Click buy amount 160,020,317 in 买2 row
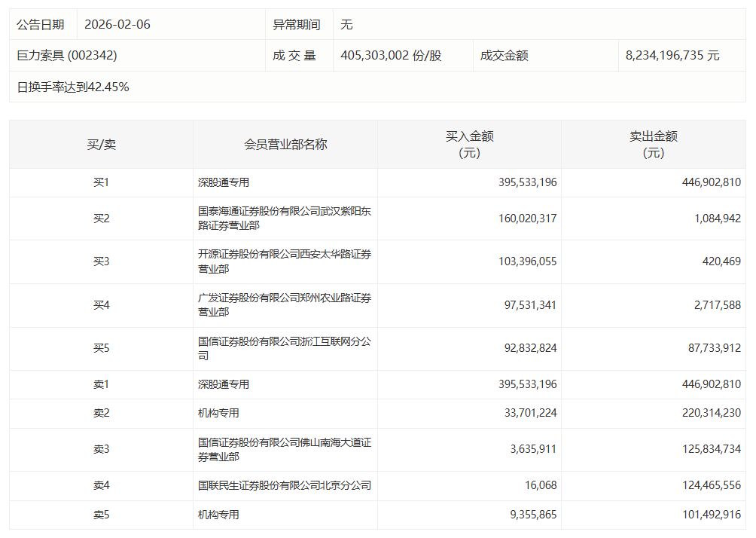This screenshot has width=756, height=538. click(527, 219)
